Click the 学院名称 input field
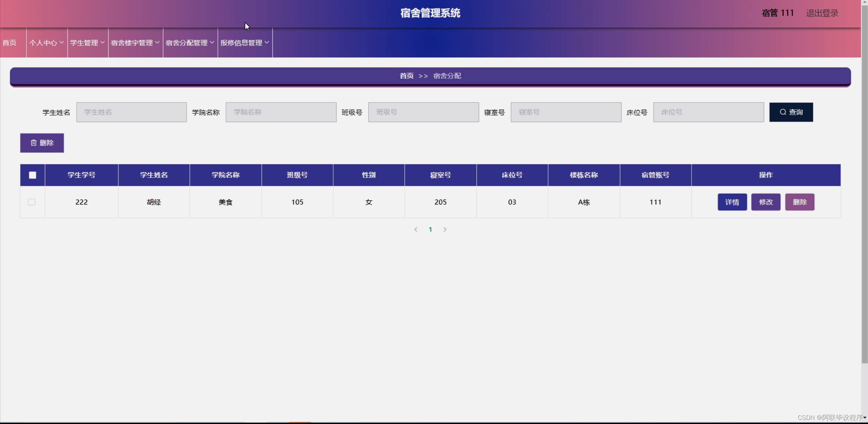The width and height of the screenshot is (868, 424). click(x=281, y=112)
